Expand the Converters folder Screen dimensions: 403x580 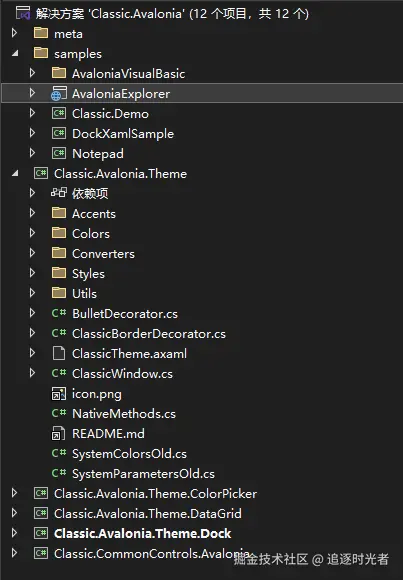tap(33, 253)
